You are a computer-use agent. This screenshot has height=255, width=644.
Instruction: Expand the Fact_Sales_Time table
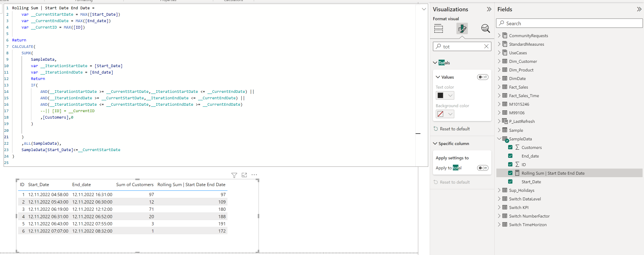499,95
